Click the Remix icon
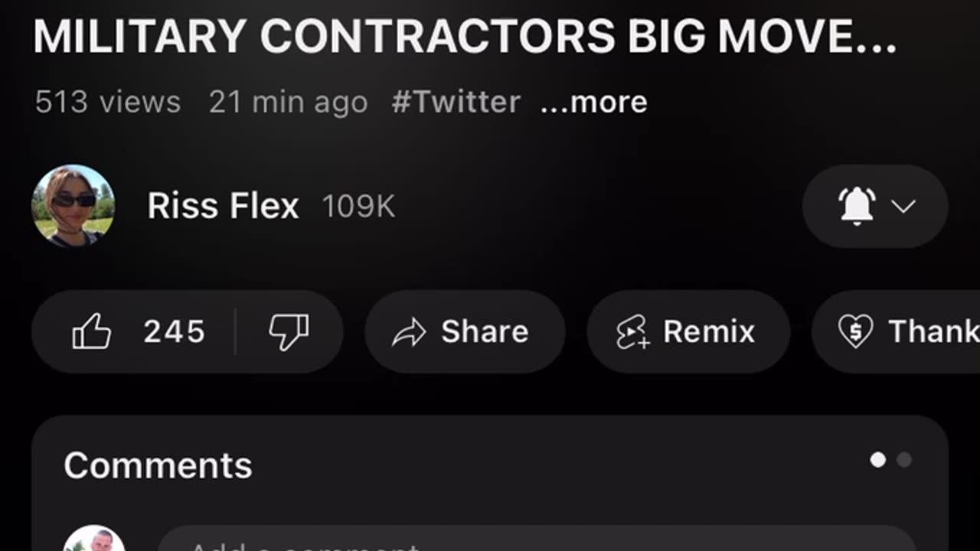 point(632,332)
